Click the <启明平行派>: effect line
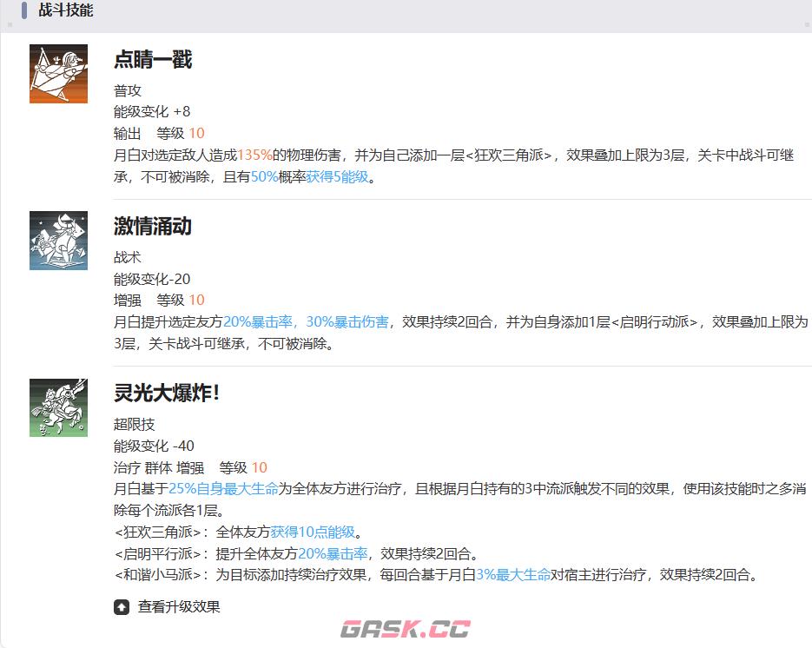This screenshot has width=812, height=648. [x=295, y=553]
